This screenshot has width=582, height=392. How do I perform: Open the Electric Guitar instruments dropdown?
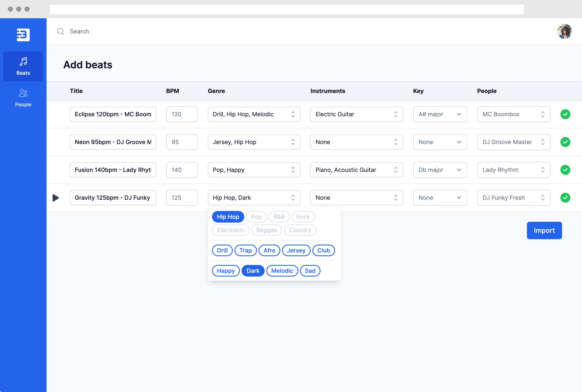pos(356,114)
